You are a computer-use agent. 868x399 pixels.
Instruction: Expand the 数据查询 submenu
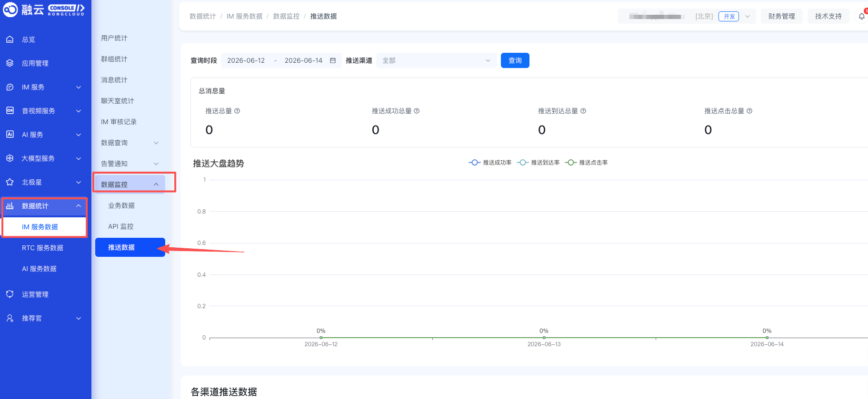[x=130, y=143]
